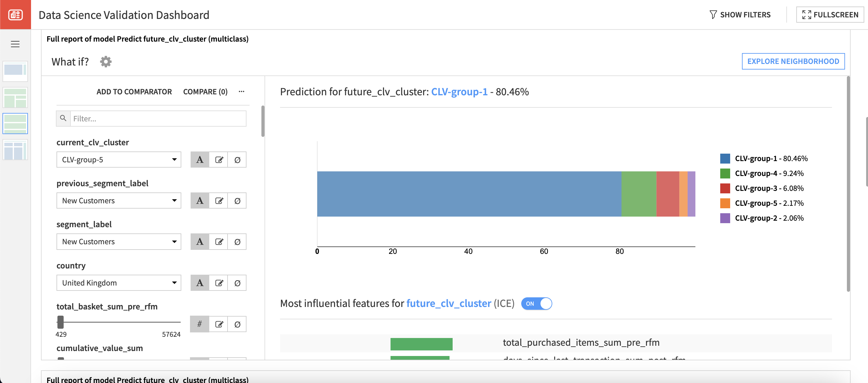Screen dimensions: 868x383
Task: Click ignore (∅) icon for total_basket_sum_pre_rfm
Action: click(x=237, y=324)
